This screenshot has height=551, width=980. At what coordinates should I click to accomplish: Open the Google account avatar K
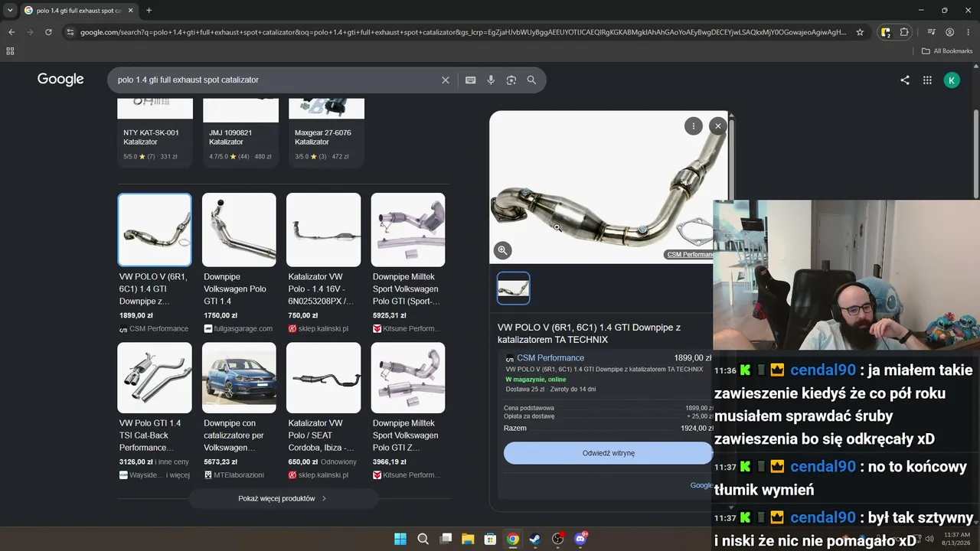(x=952, y=80)
